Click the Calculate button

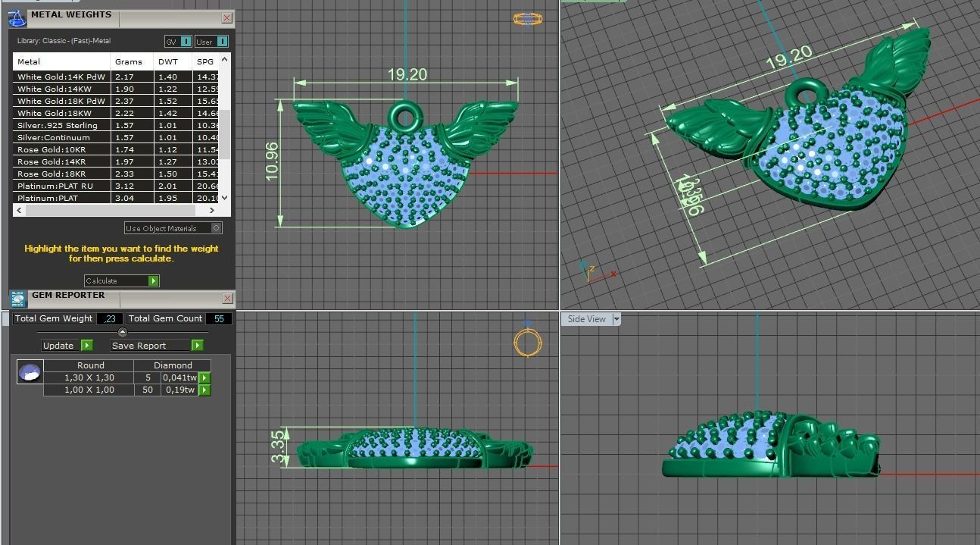[121, 280]
